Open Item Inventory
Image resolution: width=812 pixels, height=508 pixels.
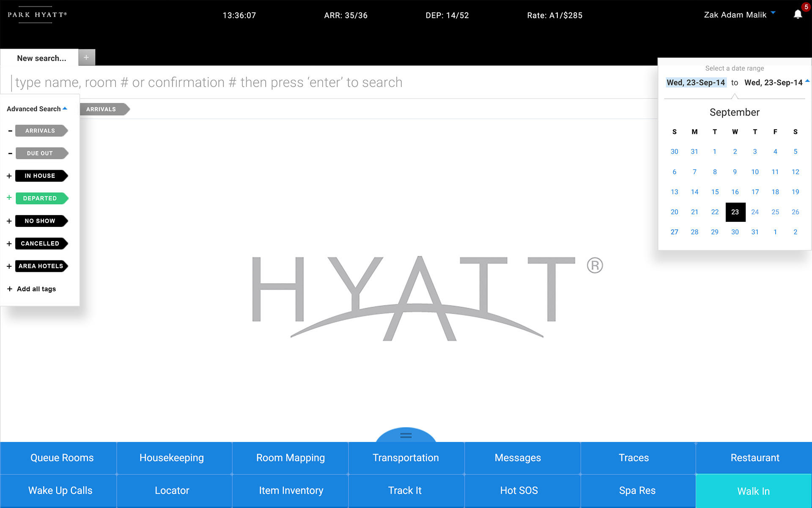(x=291, y=491)
